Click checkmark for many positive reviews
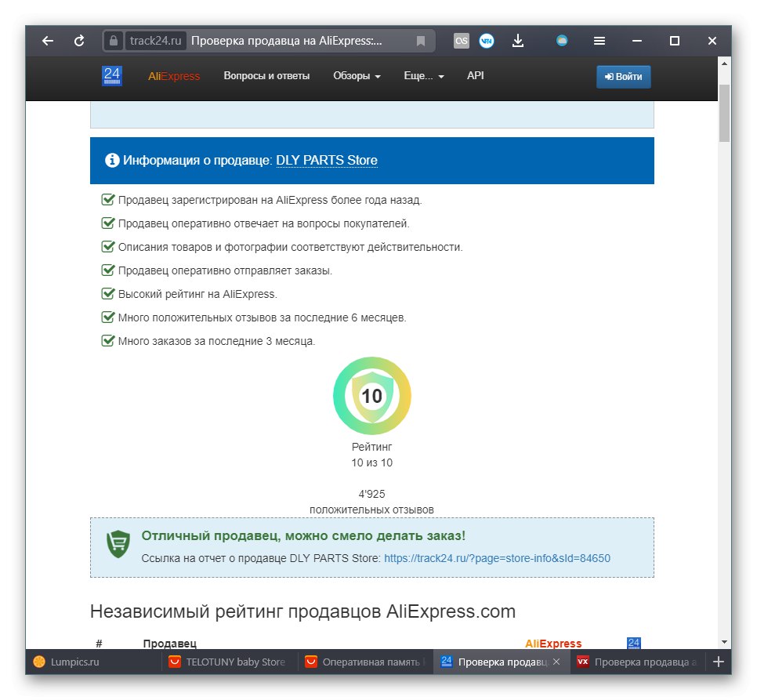The image size is (757, 700). [x=107, y=317]
